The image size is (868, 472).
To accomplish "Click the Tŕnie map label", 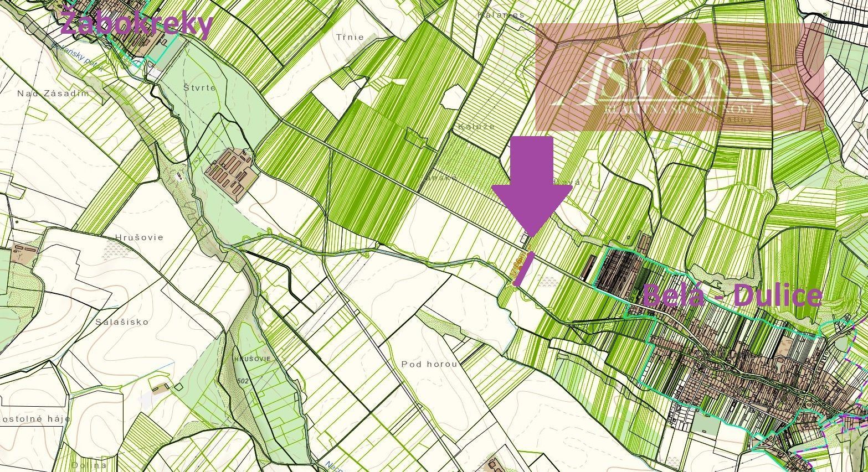I will [350, 37].
